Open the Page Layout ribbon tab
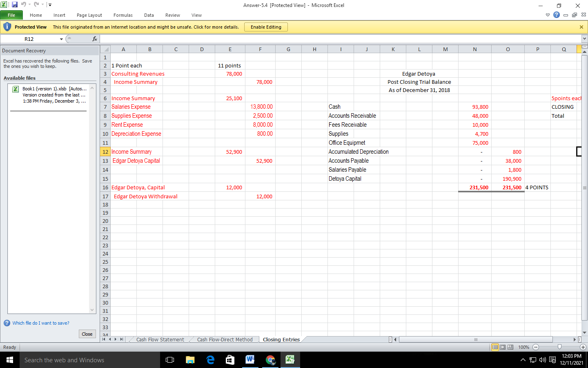This screenshot has height=368, width=588. pyautogui.click(x=89, y=15)
